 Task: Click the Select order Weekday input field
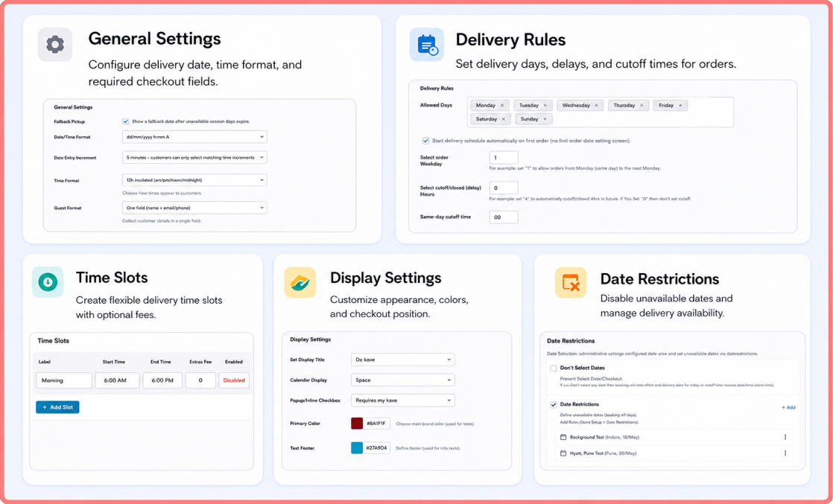coord(504,157)
